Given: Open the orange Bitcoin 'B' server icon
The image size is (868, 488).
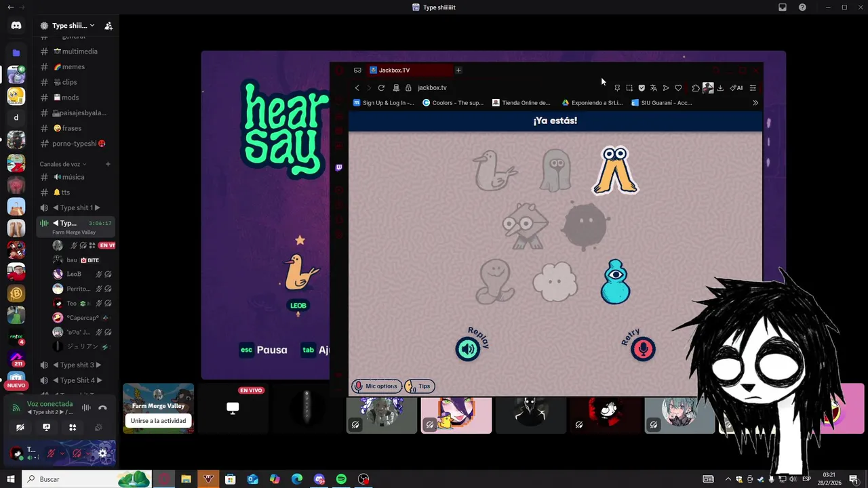Looking at the screenshot, I should click(x=16, y=293).
